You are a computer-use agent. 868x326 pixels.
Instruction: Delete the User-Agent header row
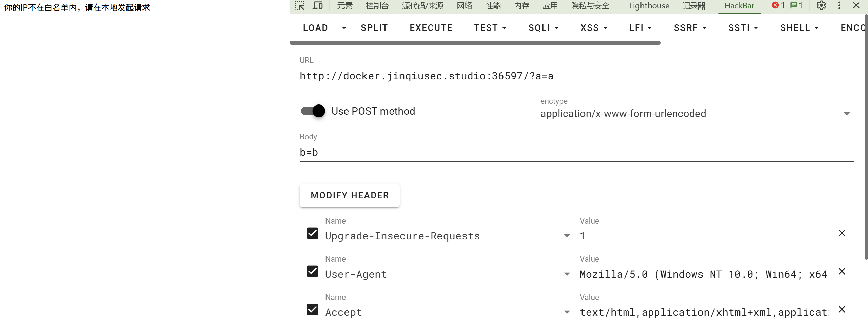point(842,271)
